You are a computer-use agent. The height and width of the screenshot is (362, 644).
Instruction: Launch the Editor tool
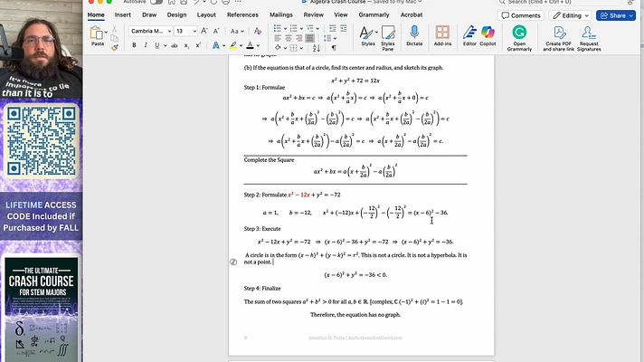469,35
